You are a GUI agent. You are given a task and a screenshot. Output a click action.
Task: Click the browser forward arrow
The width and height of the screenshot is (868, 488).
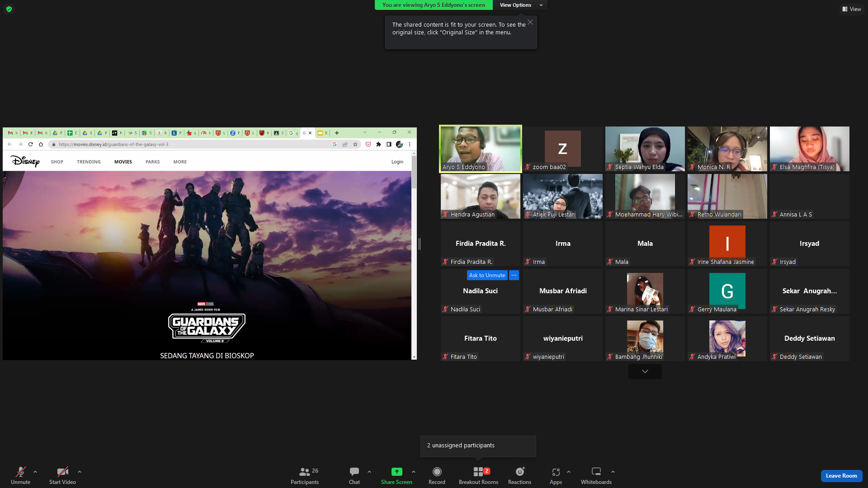pyautogui.click(x=20, y=144)
